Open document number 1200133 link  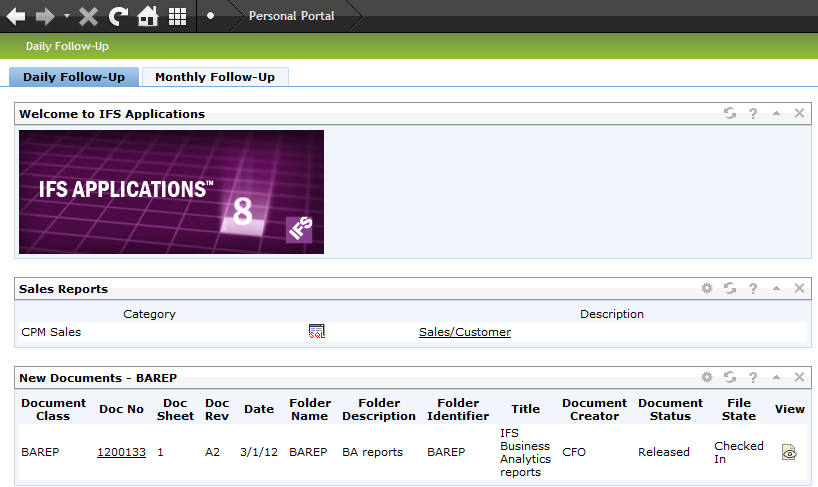click(121, 452)
